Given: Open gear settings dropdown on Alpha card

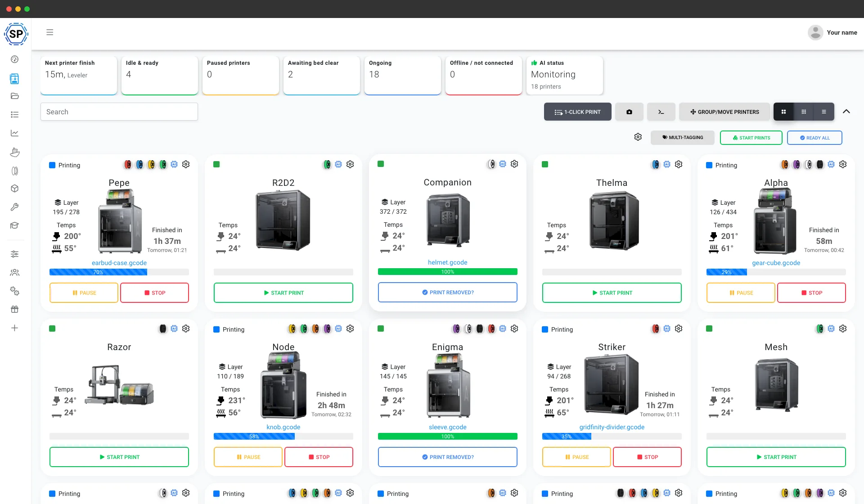Looking at the screenshot, I should point(843,165).
